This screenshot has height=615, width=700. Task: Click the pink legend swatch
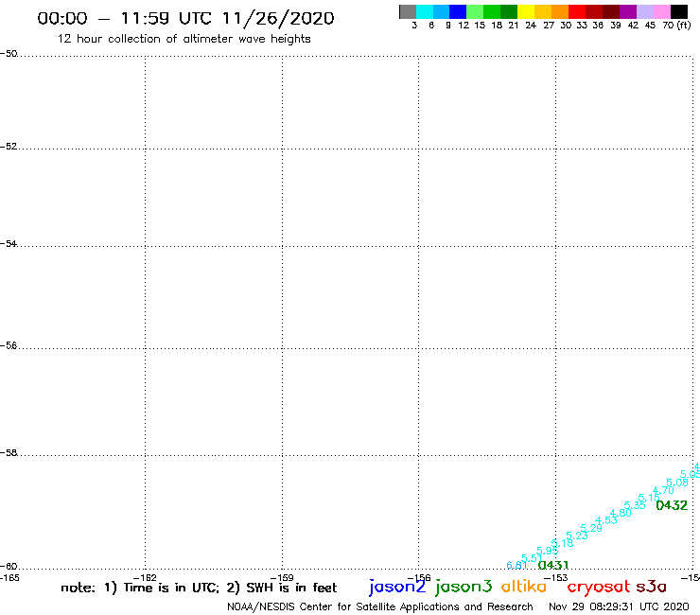click(x=661, y=11)
